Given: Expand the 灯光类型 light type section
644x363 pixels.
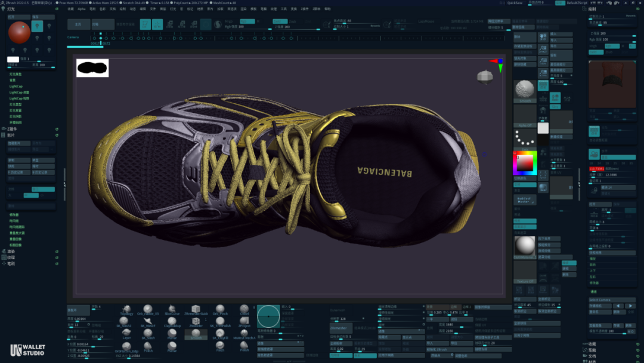Looking at the screenshot, I should pyautogui.click(x=16, y=104).
